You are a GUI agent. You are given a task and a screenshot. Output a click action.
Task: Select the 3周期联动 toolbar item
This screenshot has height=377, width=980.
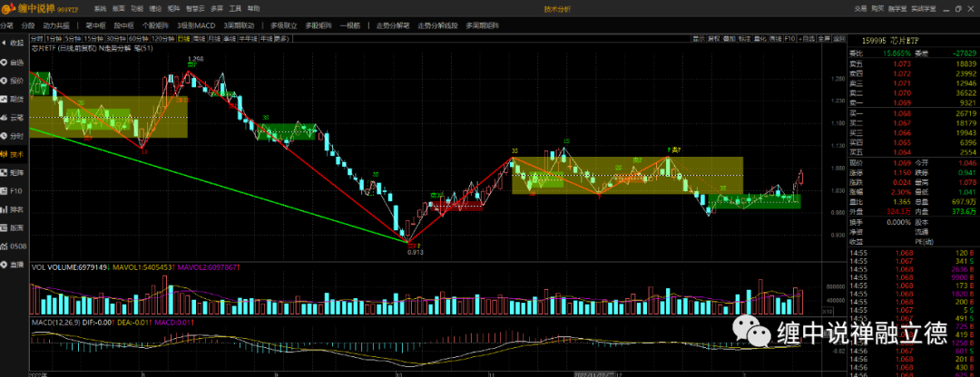(x=239, y=25)
